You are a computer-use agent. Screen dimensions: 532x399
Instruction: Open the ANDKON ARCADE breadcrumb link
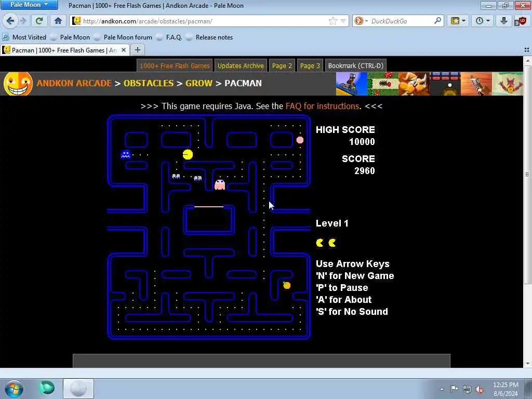[x=74, y=83]
